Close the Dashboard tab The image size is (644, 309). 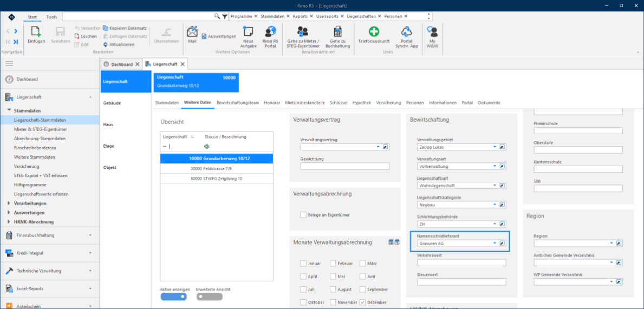(x=137, y=64)
